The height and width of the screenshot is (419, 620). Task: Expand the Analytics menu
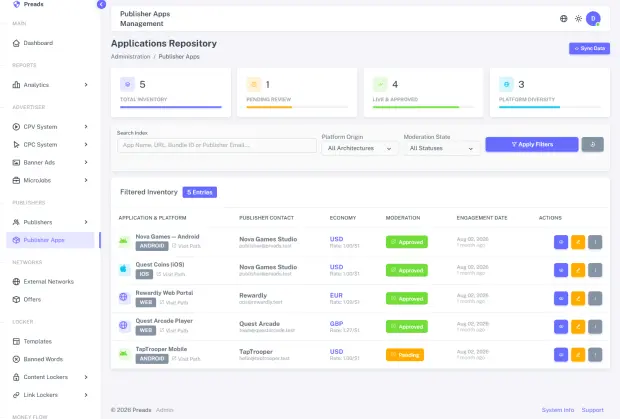click(50, 85)
